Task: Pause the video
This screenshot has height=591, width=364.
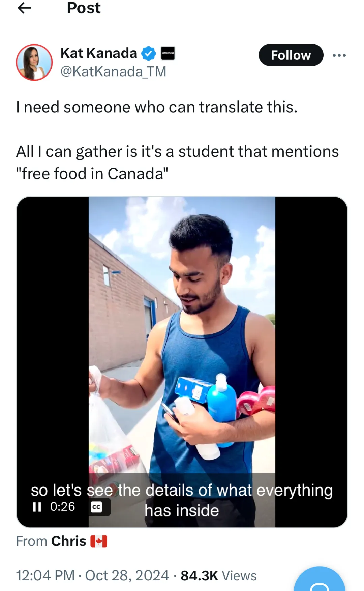Action: (x=37, y=507)
